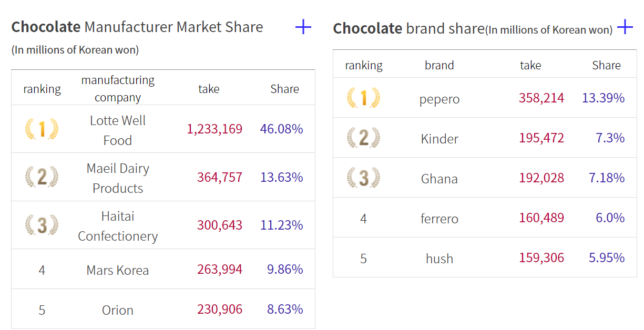Open the pepero brand entry
Viewport: 644px width, 330px height.
[439, 99]
